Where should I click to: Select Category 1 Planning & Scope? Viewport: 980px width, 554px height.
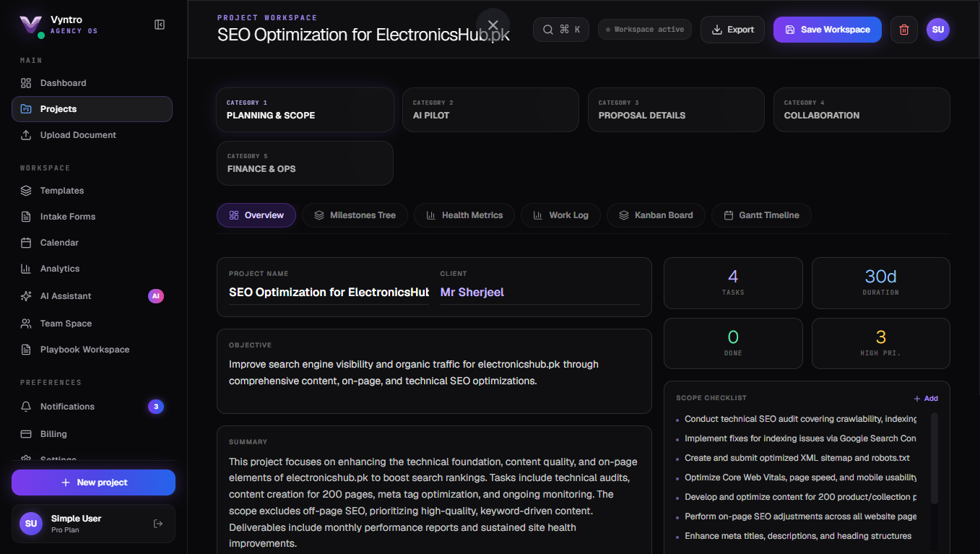tap(305, 110)
